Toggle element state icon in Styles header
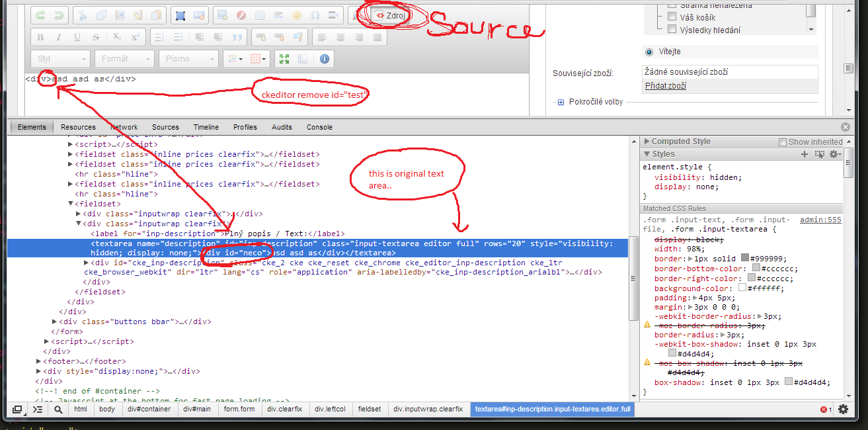The image size is (868, 430). (x=820, y=154)
